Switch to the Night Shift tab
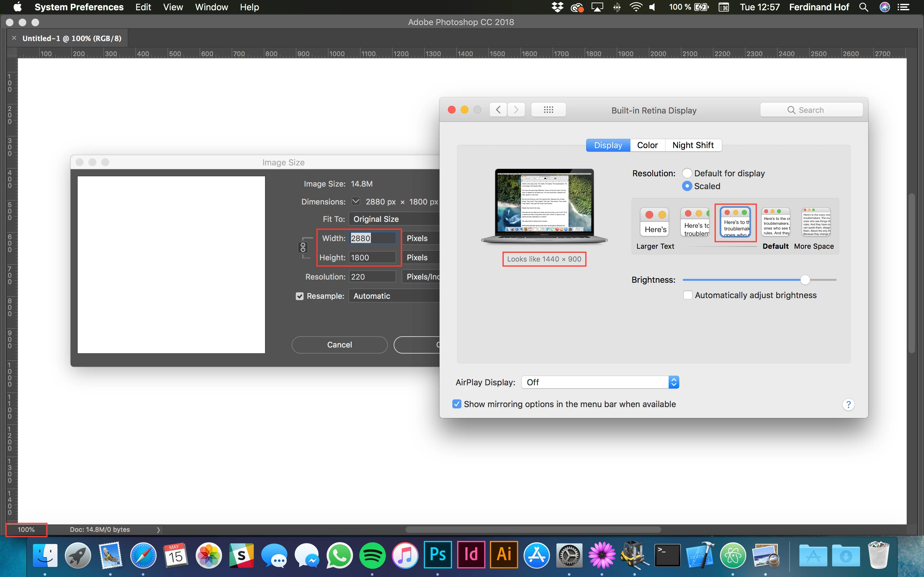The width and height of the screenshot is (924, 577). (x=693, y=146)
